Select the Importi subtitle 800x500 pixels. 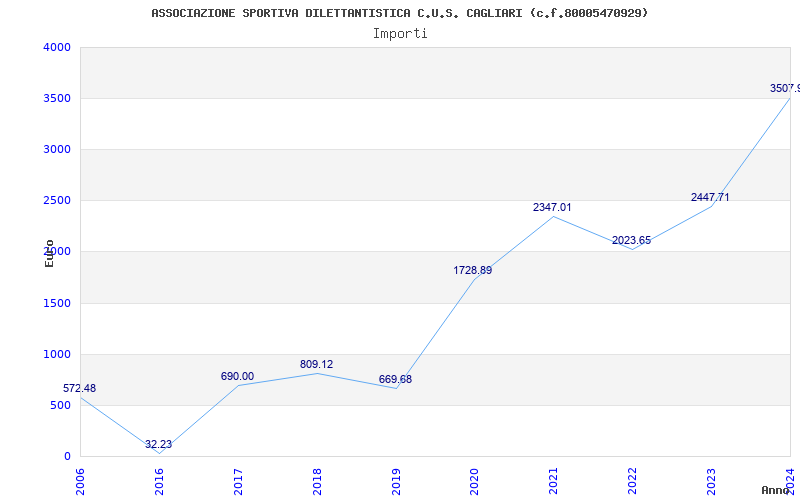click(x=400, y=33)
